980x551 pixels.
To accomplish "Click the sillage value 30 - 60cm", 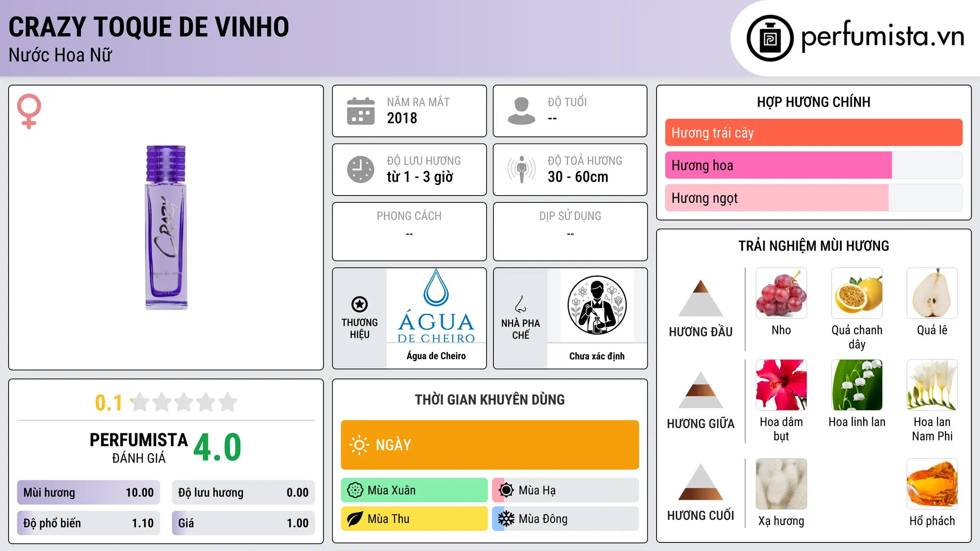I will coord(578,177).
